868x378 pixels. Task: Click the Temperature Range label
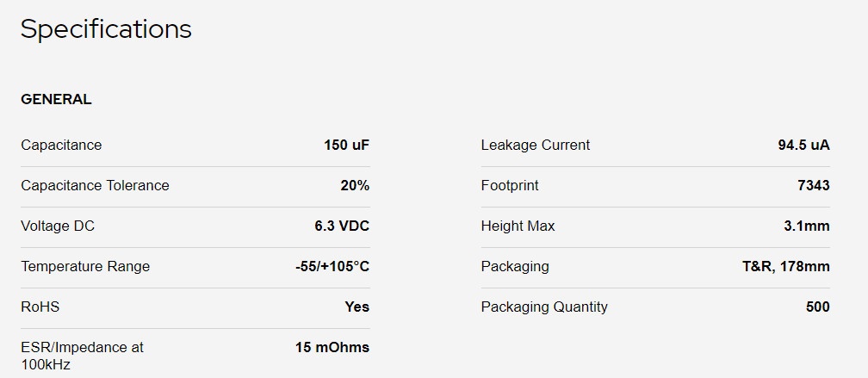point(85,266)
